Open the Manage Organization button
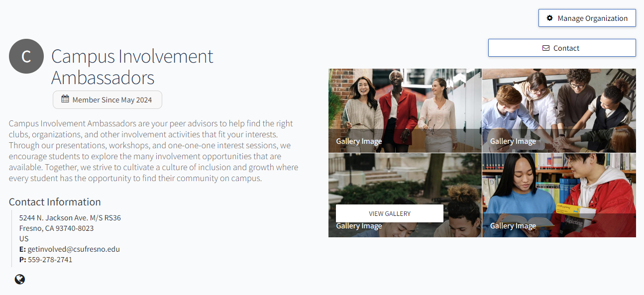Viewport: 644px width, 295px height. click(x=587, y=18)
